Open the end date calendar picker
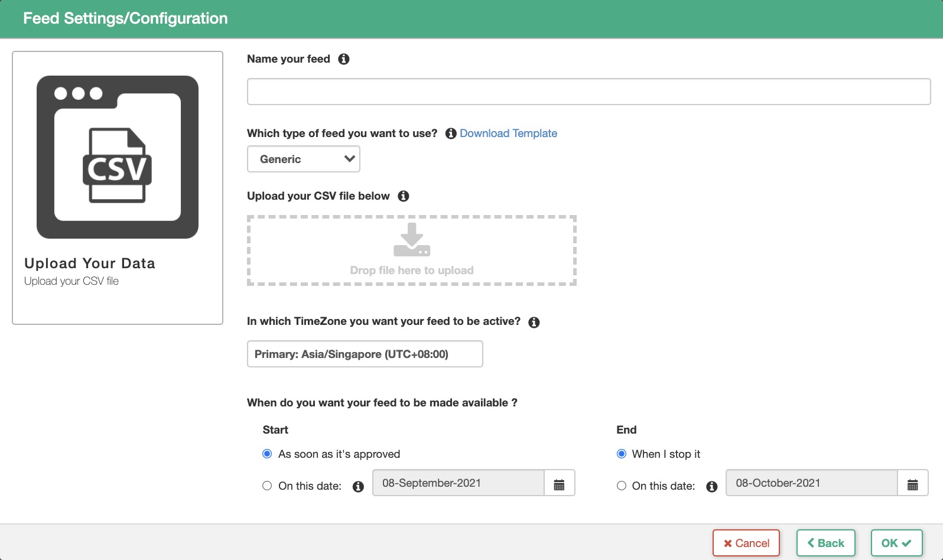The width and height of the screenshot is (943, 560). click(913, 483)
